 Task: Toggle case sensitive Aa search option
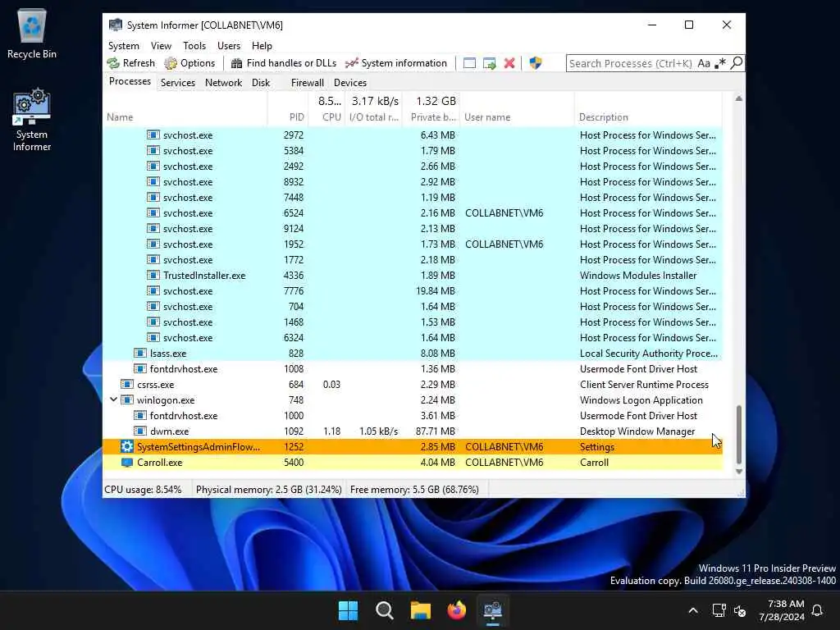click(x=703, y=63)
